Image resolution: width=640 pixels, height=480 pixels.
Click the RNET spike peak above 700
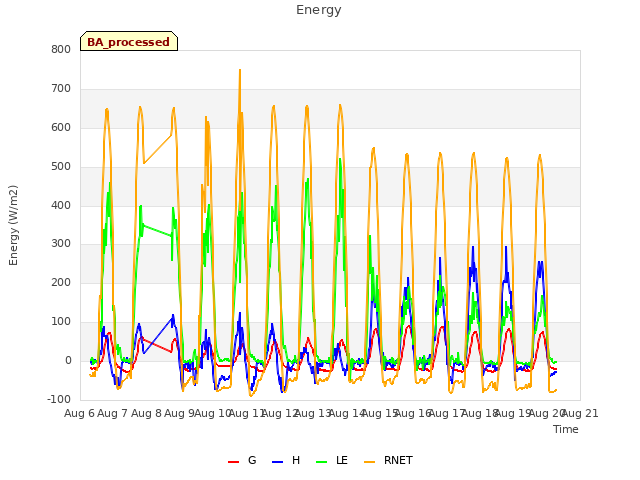click(240, 70)
